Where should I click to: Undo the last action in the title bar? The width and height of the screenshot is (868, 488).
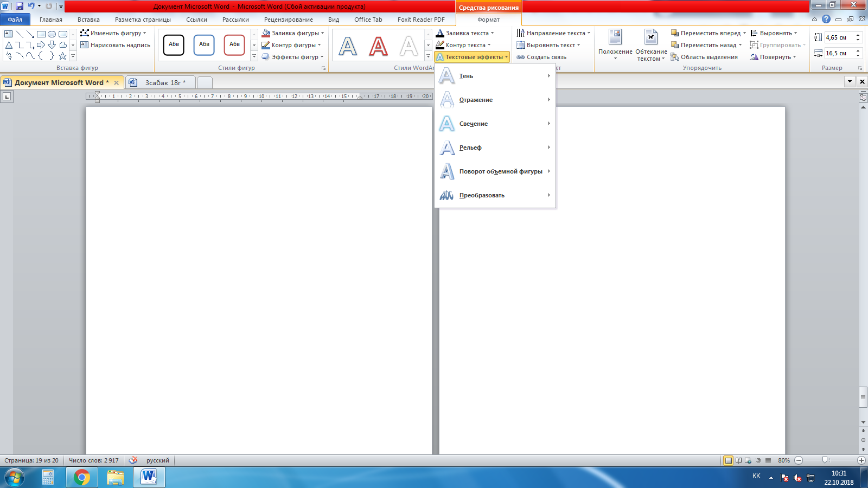[x=31, y=6]
